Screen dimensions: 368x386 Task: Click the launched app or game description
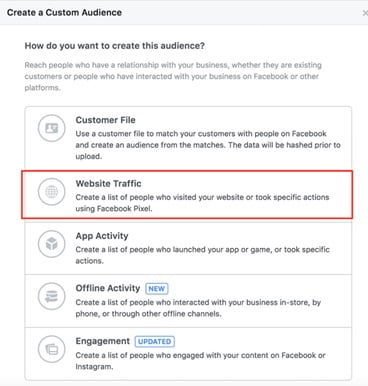[202, 255]
